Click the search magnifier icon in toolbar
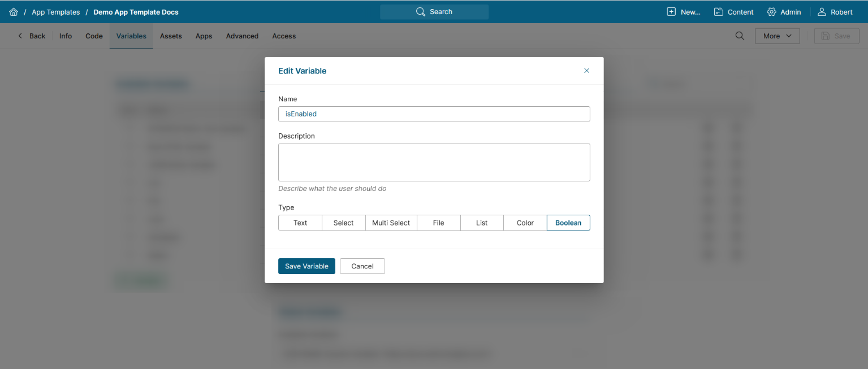 (x=740, y=36)
